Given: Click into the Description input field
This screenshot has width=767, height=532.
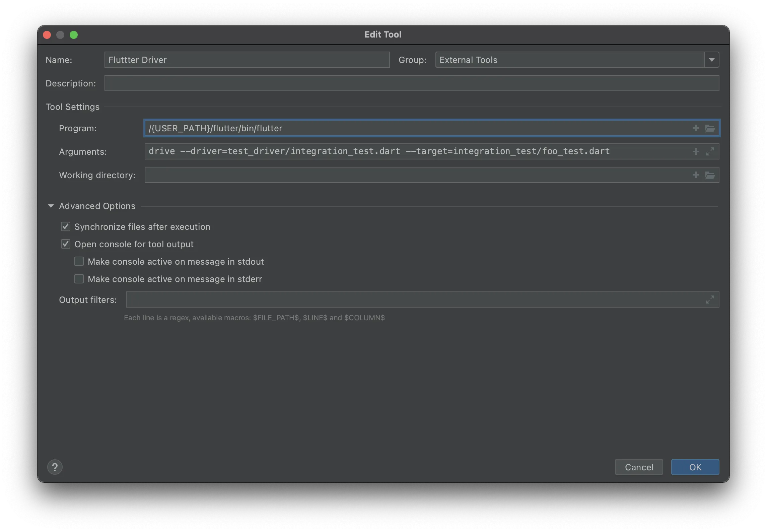Looking at the screenshot, I should pyautogui.click(x=411, y=83).
